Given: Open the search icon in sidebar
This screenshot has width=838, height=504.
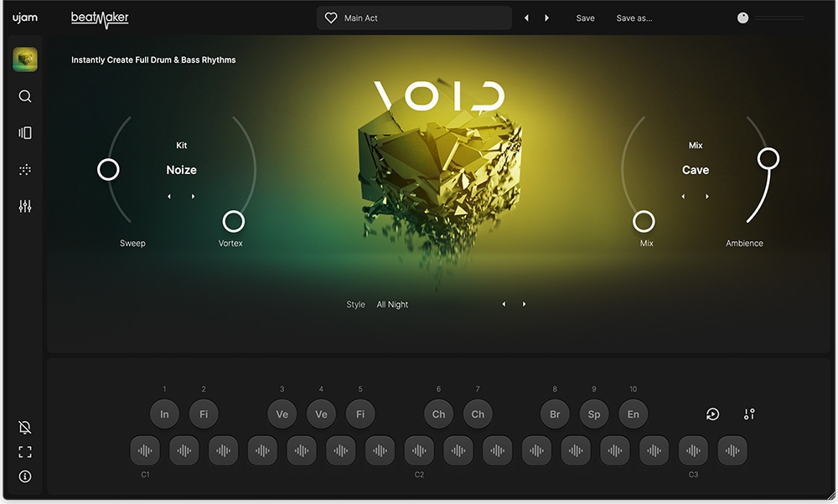Looking at the screenshot, I should click(25, 96).
